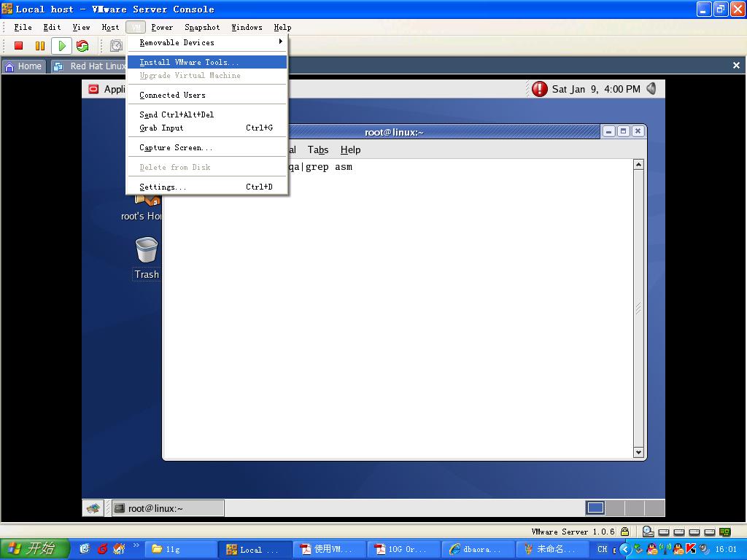Image resolution: width=747 pixels, height=560 pixels.
Task: Choose Capture Screen from the VM menu
Action: [x=206, y=147]
